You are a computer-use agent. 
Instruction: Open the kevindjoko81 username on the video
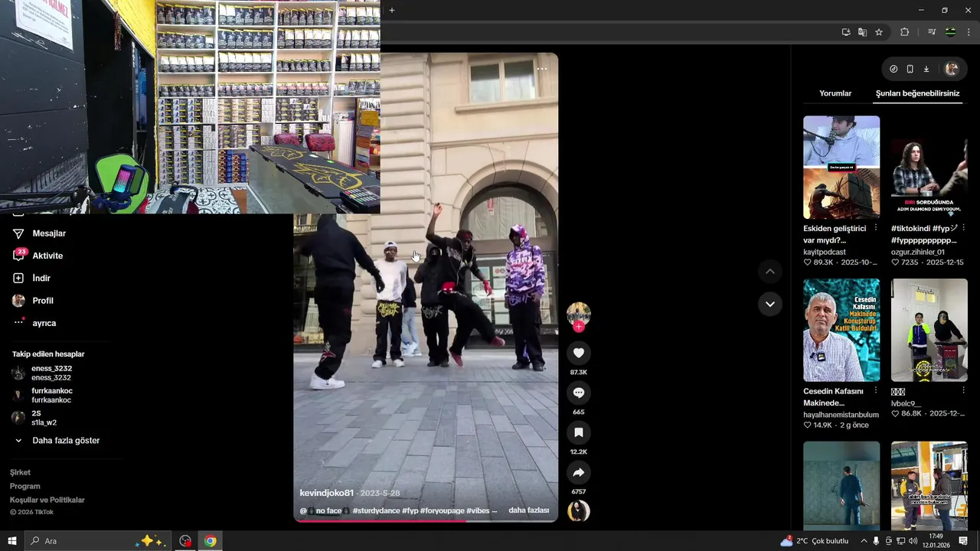point(327,493)
